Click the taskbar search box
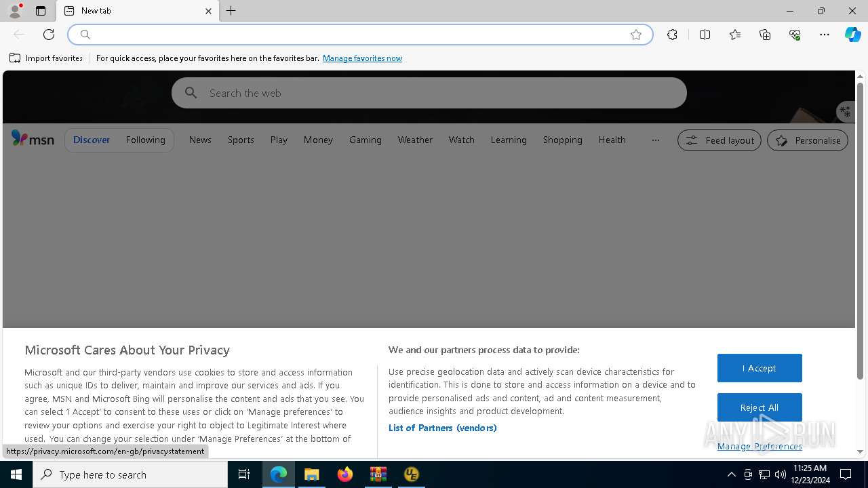 point(130,474)
